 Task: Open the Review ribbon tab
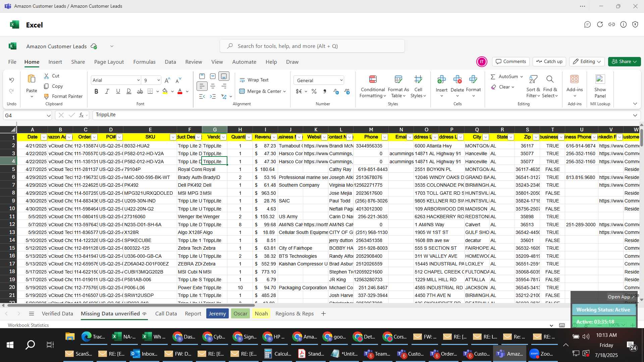194,62
